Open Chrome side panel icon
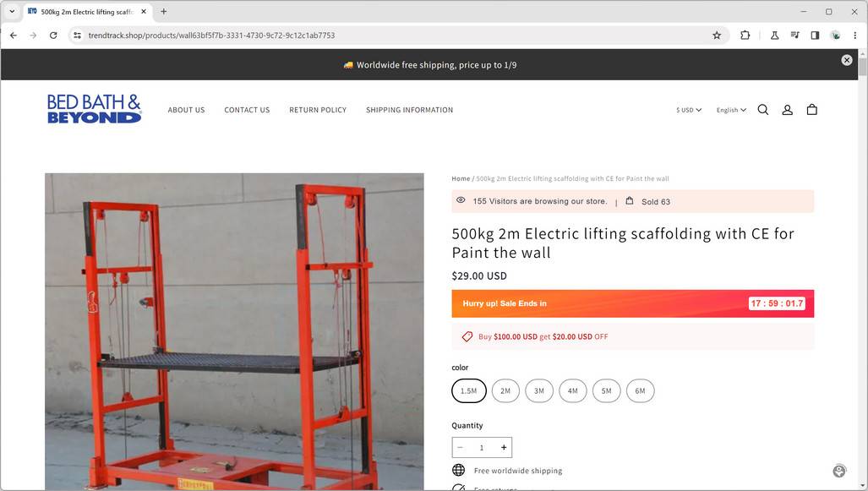 815,35
